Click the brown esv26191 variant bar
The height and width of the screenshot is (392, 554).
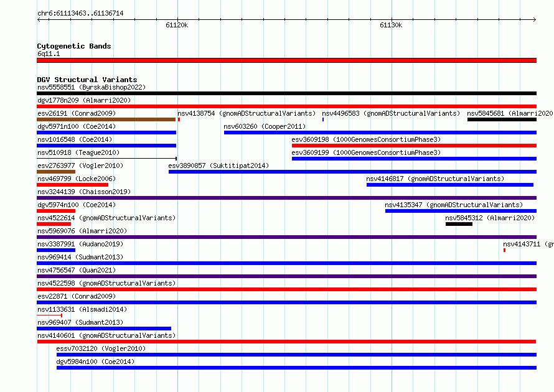(106, 119)
